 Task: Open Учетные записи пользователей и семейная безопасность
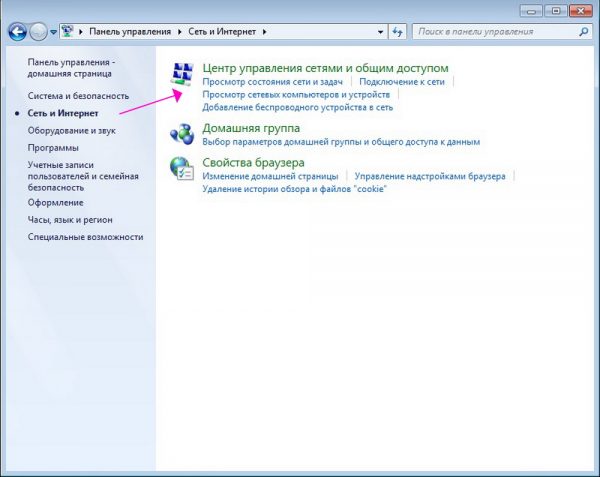pyautogui.click(x=83, y=176)
